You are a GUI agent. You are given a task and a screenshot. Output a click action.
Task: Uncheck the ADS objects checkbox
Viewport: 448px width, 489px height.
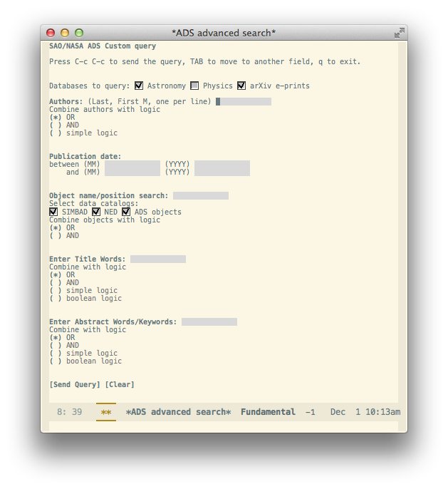click(x=126, y=212)
